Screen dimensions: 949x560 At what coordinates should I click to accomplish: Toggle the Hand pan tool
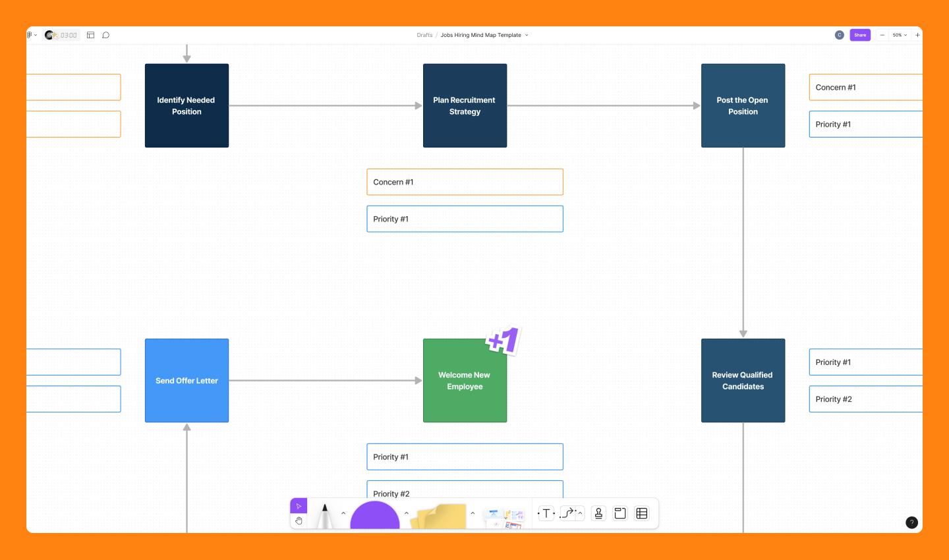pos(299,520)
